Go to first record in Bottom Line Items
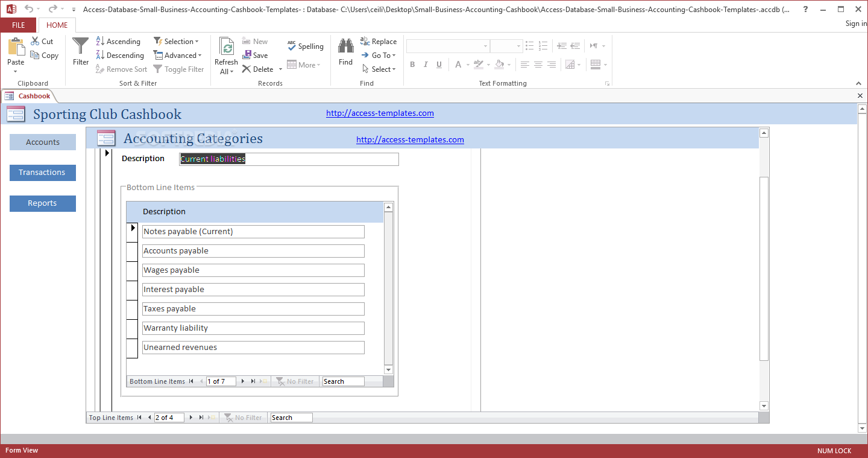The width and height of the screenshot is (868, 458). point(191,381)
